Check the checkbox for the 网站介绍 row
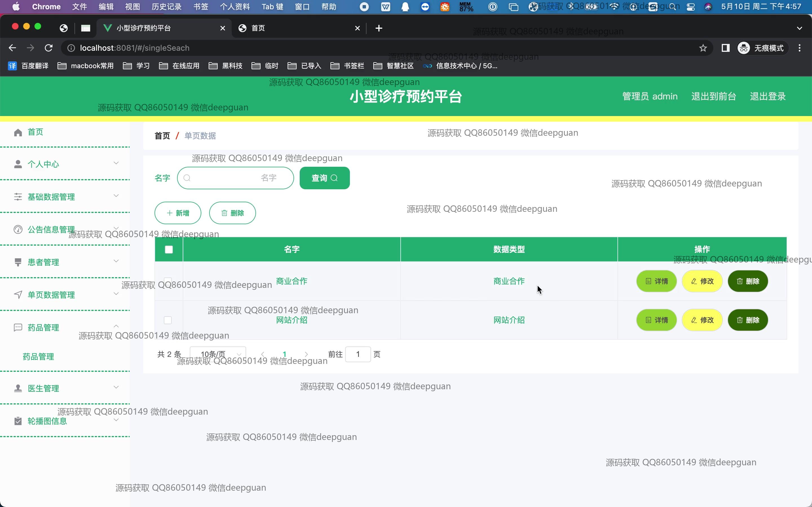The width and height of the screenshot is (812, 507). (168, 320)
